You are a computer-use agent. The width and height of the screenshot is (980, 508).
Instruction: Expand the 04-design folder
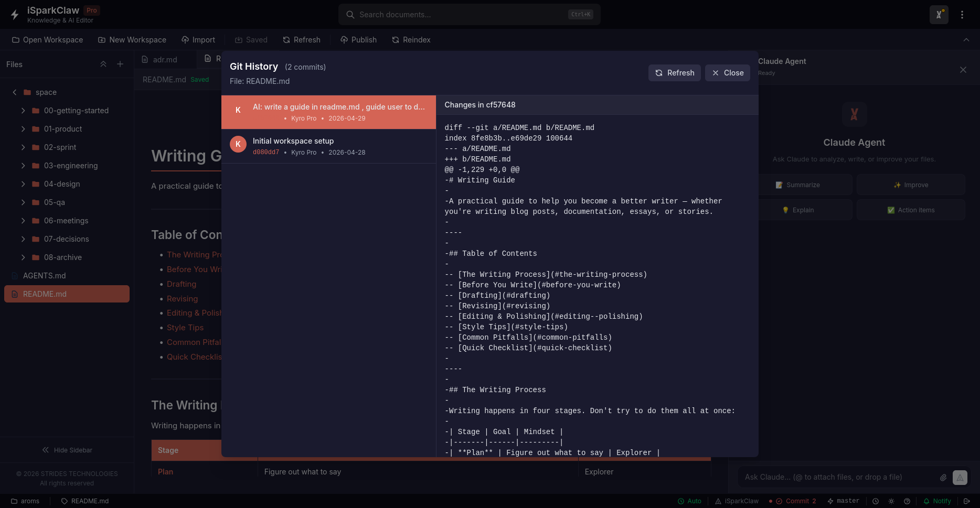pos(23,184)
